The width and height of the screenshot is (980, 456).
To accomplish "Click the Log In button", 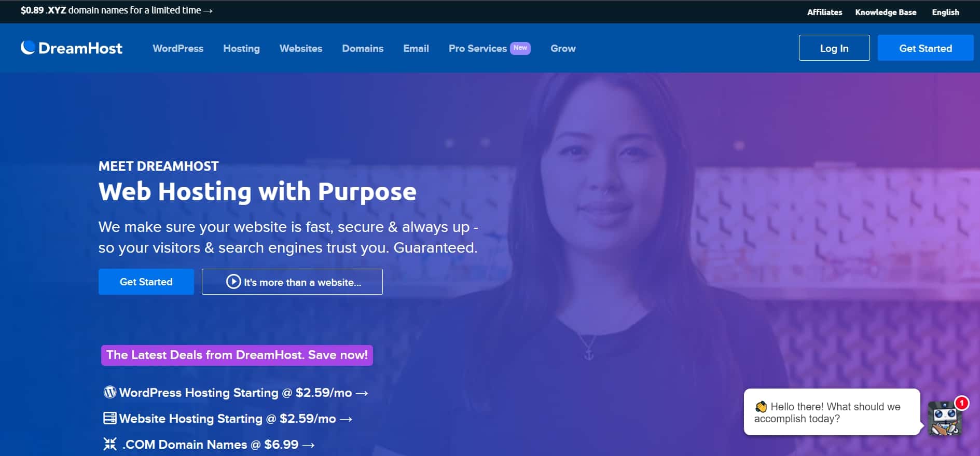I will tap(834, 48).
